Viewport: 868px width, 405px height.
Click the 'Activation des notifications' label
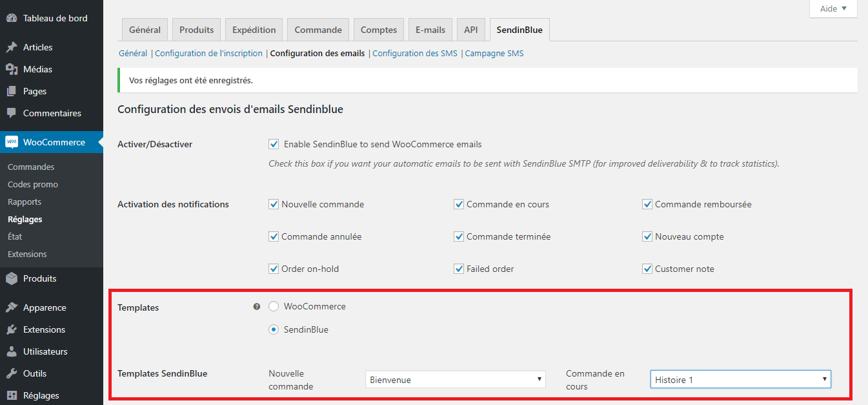[x=173, y=204]
